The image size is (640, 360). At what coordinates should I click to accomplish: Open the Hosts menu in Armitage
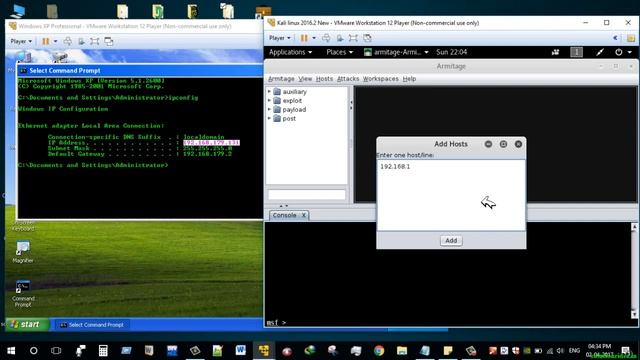324,79
